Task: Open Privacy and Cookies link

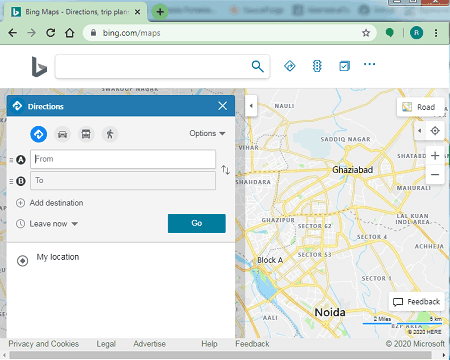Action: coord(44,344)
